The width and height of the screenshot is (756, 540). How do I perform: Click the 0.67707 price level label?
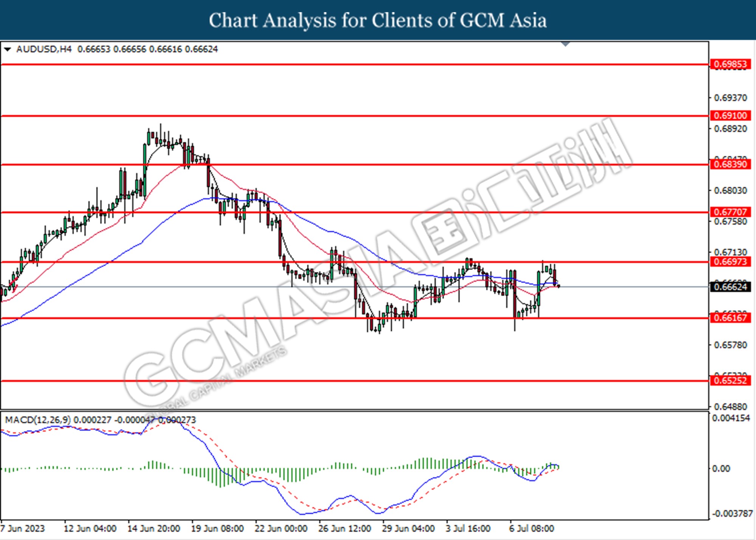(730, 212)
